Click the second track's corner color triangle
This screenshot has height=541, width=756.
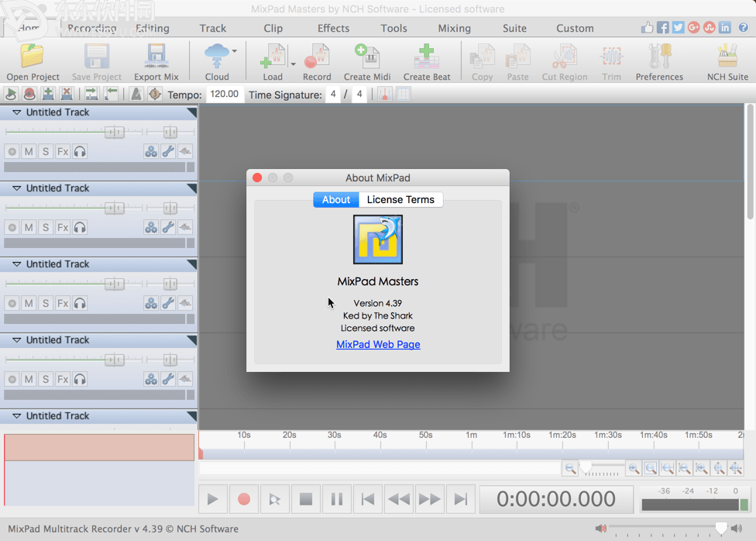(x=192, y=188)
